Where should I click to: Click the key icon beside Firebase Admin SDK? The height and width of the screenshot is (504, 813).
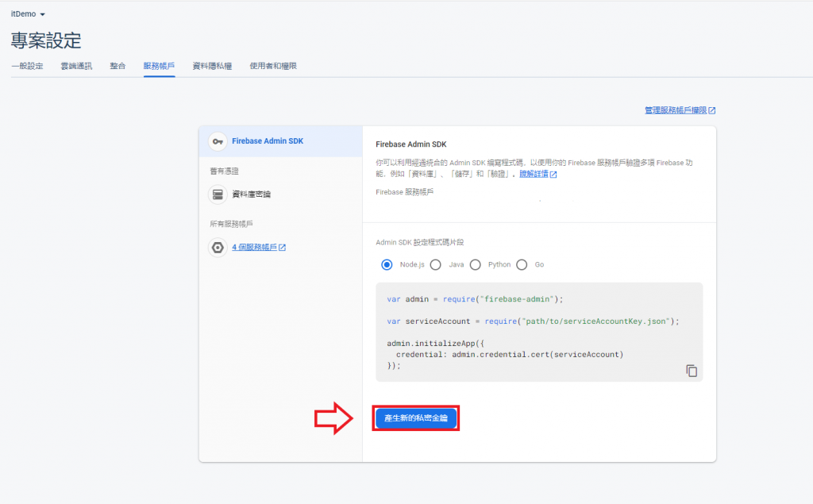(218, 141)
